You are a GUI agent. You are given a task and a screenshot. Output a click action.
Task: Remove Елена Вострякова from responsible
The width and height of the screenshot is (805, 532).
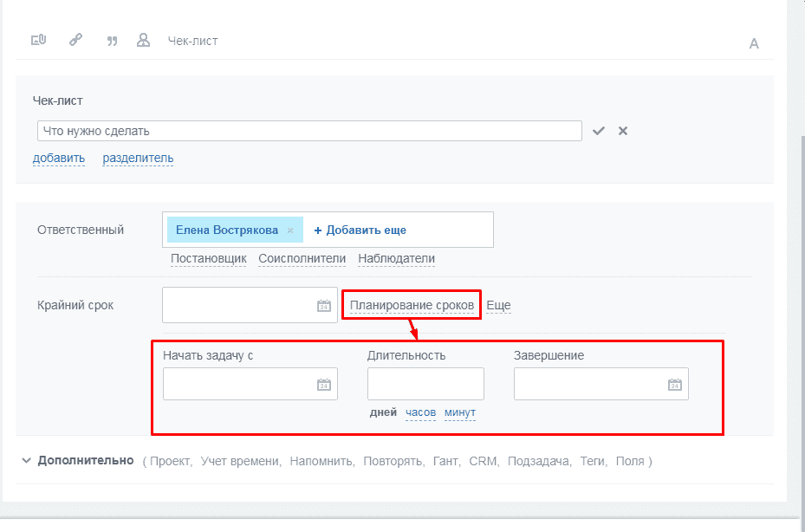tap(290, 230)
